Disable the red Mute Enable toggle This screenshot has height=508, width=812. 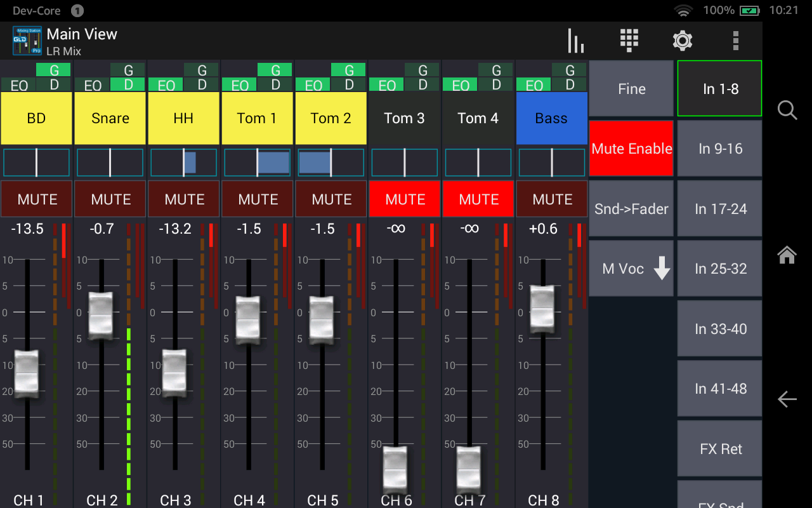[631, 149]
